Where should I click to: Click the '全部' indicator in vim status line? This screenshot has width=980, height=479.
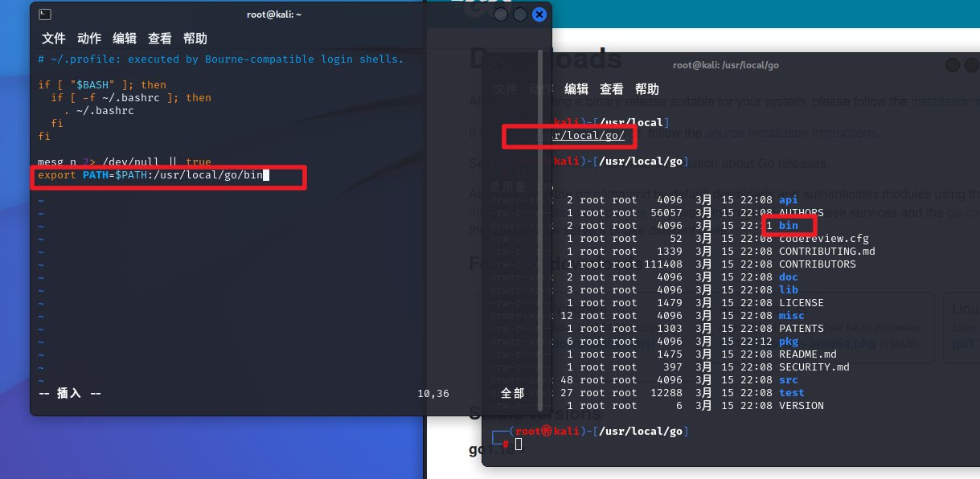(513, 393)
